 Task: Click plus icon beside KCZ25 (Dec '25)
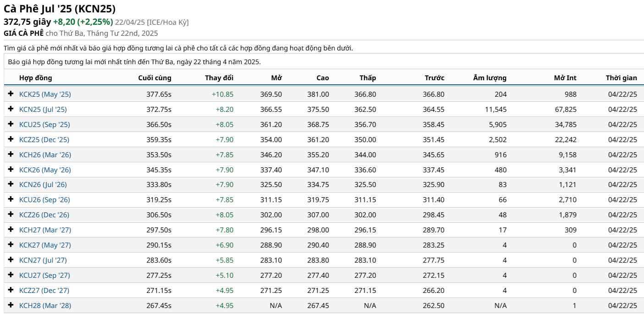pyautogui.click(x=11, y=139)
